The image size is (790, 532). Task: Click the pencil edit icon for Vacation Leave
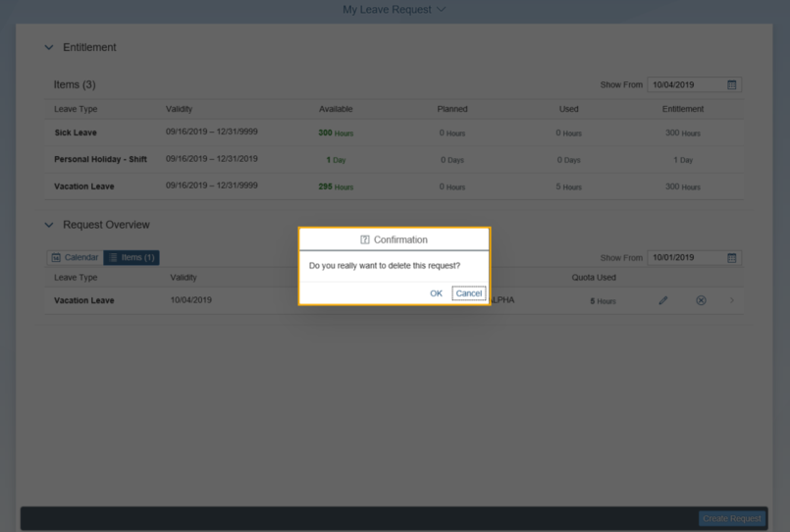click(663, 300)
